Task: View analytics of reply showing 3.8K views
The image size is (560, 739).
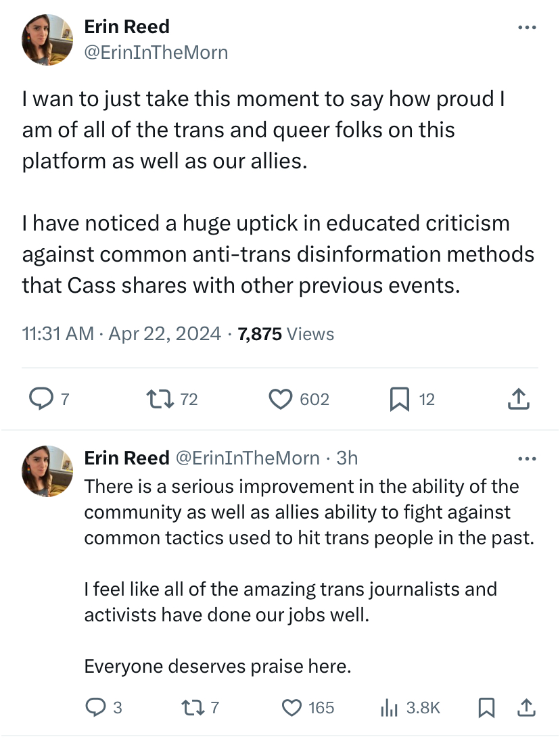Action: (x=389, y=707)
